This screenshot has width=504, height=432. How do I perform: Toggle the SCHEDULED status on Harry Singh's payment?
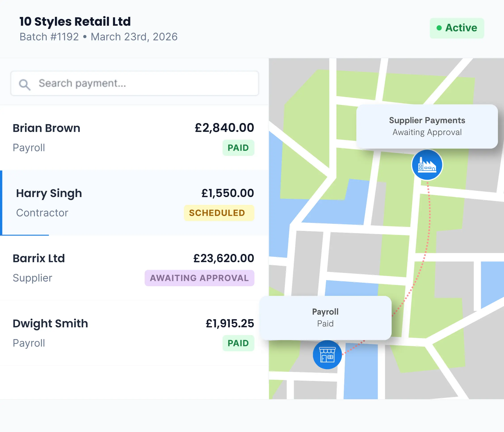(219, 213)
